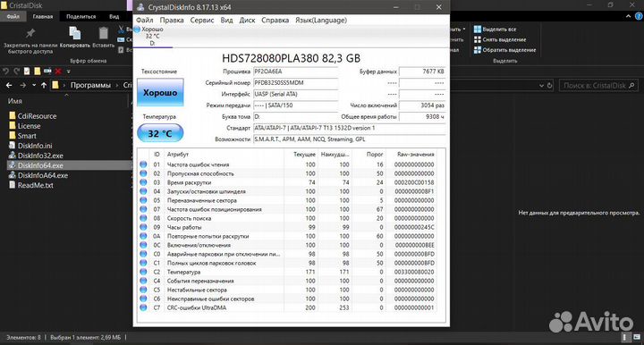The width and height of the screenshot is (644, 345).
Task: Select the События переназначения row
Action: tap(287, 281)
